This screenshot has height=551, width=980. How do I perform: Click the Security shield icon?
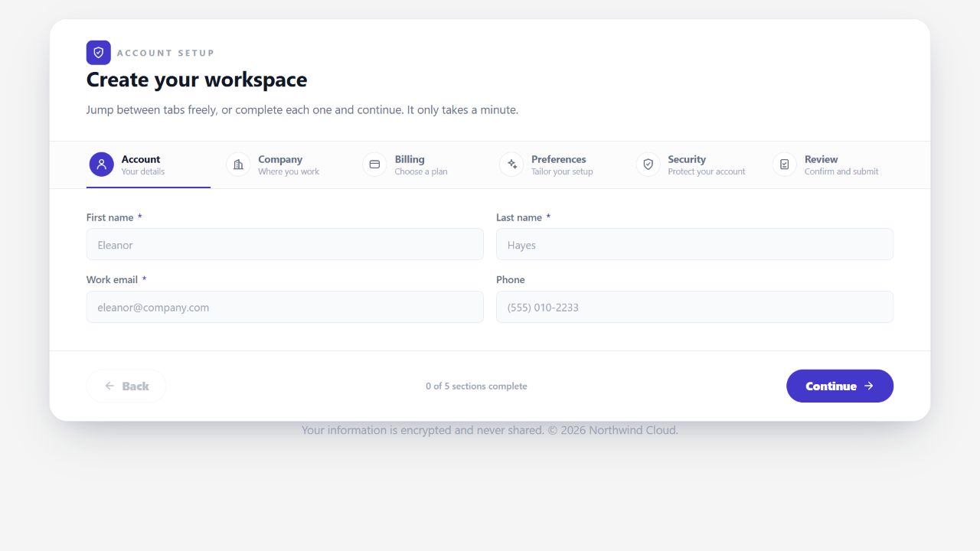[648, 165]
